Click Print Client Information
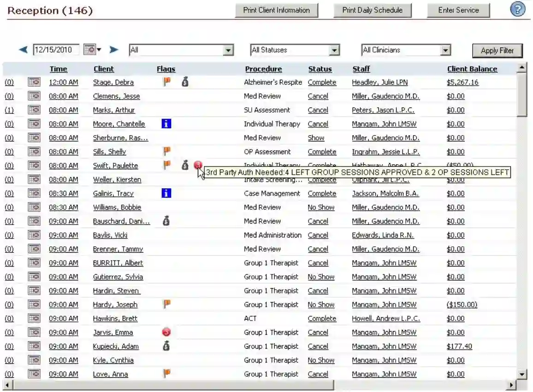The image size is (533, 392). 276,10
